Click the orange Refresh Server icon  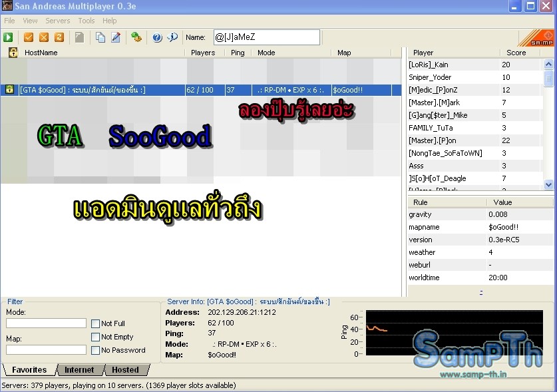[x=59, y=37]
